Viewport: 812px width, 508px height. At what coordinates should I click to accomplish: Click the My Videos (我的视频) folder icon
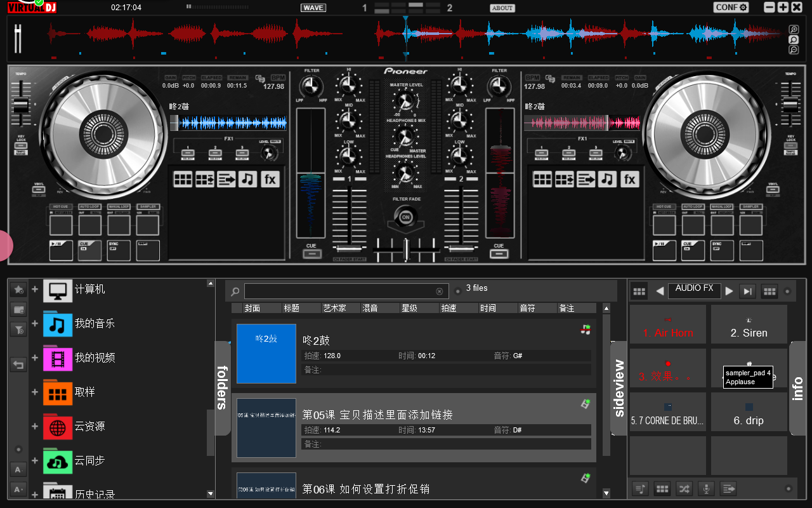click(58, 358)
